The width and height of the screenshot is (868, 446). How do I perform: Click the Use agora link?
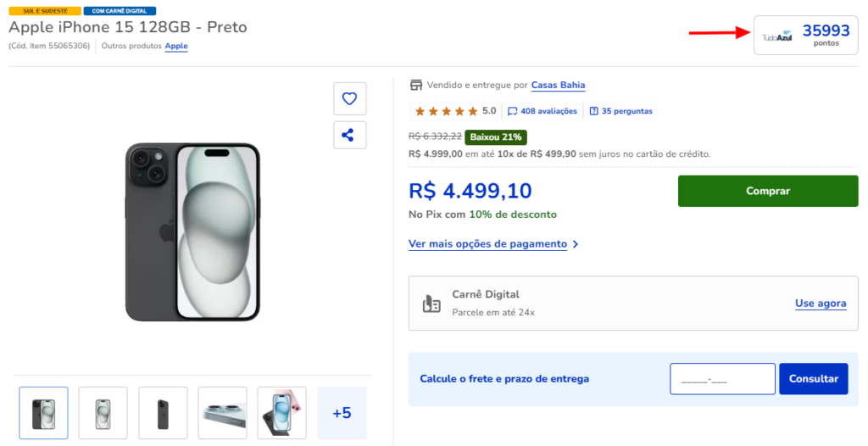(x=820, y=304)
